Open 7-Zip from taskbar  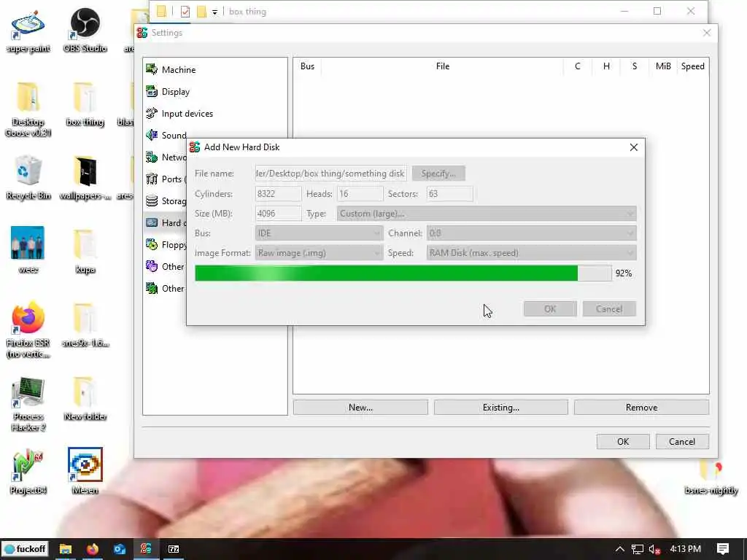(x=174, y=549)
